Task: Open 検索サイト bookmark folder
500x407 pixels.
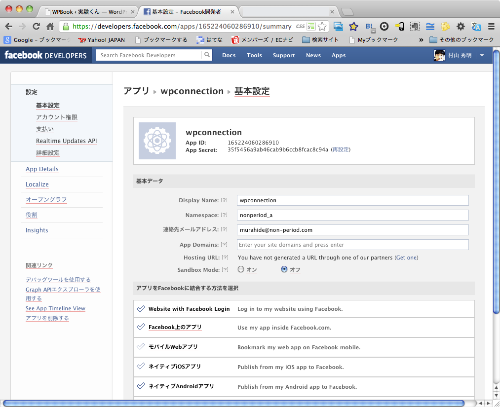Action: point(320,40)
